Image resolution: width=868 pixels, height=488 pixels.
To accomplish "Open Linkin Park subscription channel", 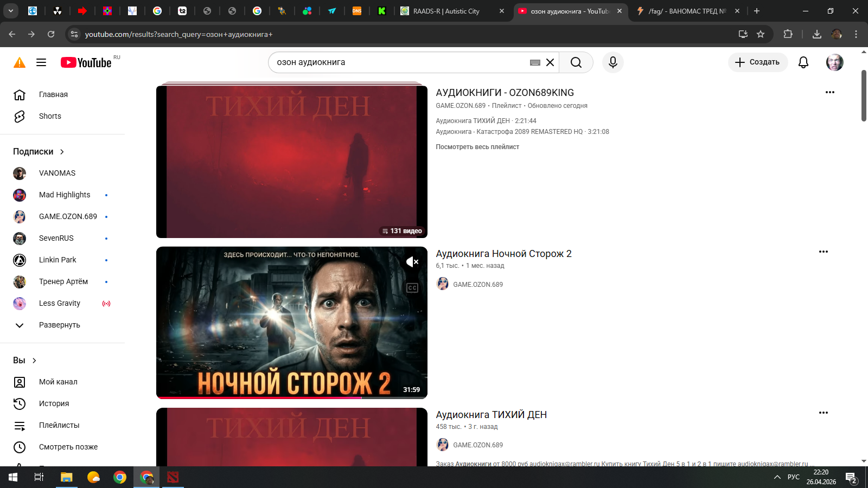I will (58, 260).
